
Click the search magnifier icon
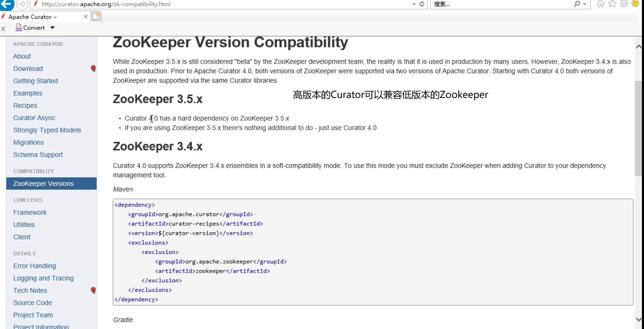point(577,4)
